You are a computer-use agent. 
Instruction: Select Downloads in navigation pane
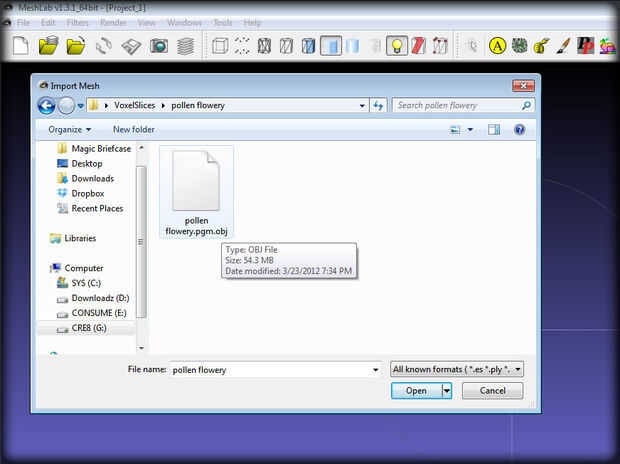coord(85,178)
